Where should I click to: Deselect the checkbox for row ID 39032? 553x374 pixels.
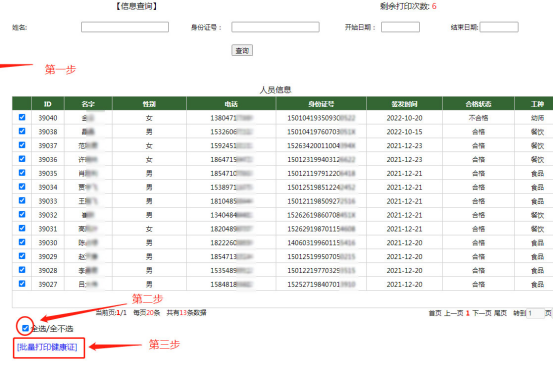tap(22, 214)
